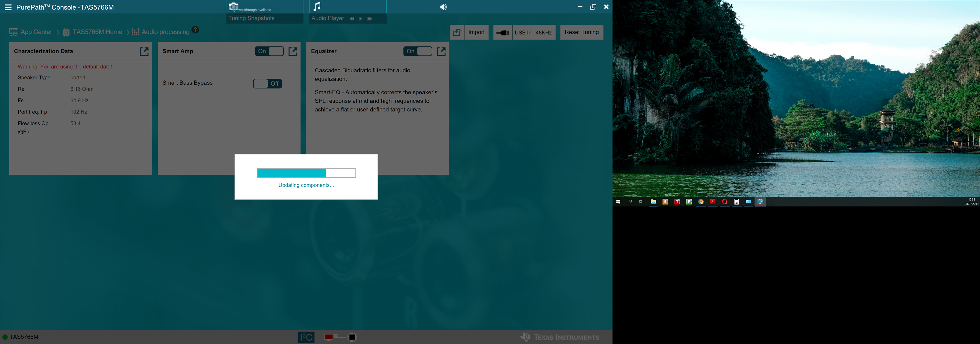Select the Re value 6.16 Ohm

82,89
